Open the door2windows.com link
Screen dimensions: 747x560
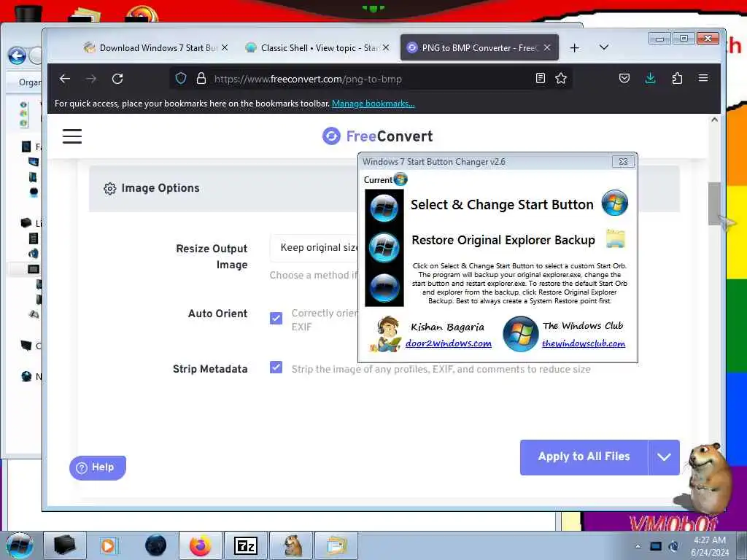pyautogui.click(x=449, y=343)
